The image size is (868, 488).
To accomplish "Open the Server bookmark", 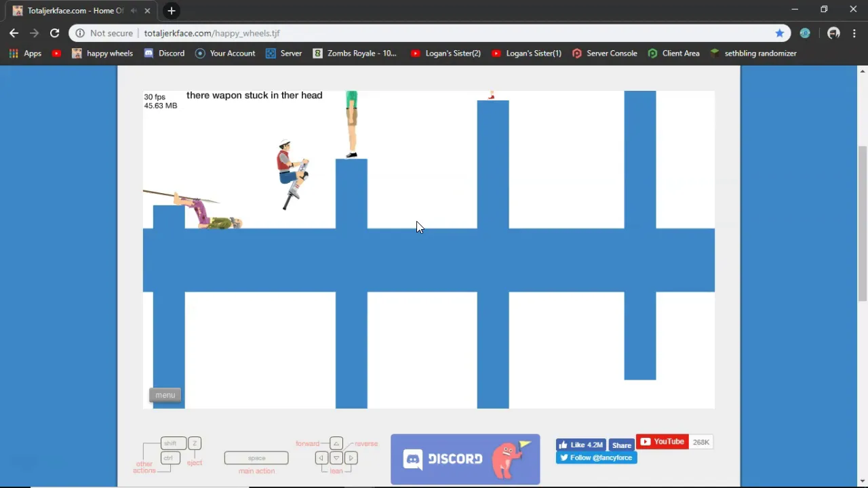I will [284, 53].
